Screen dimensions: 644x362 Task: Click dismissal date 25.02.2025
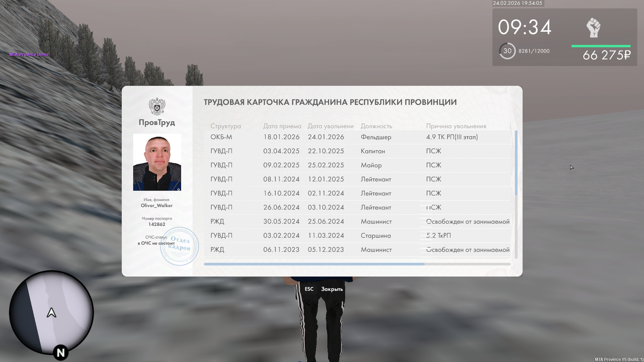[326, 165]
